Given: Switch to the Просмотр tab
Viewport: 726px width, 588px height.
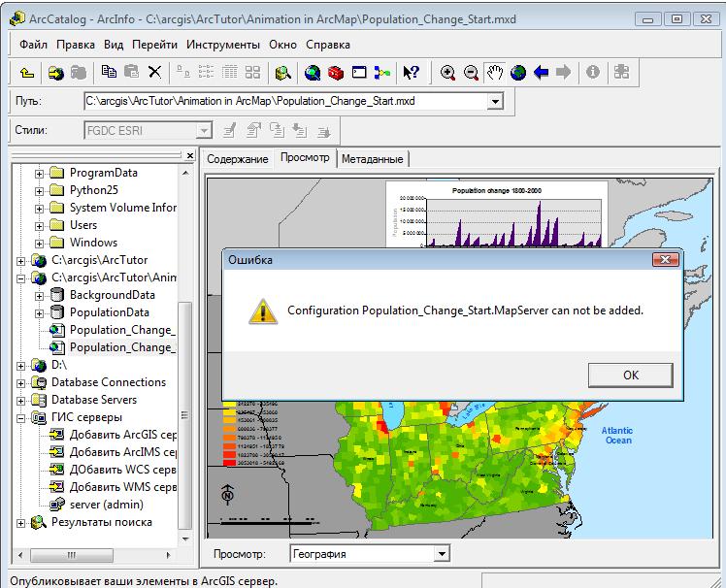Looking at the screenshot, I should coord(305,158).
